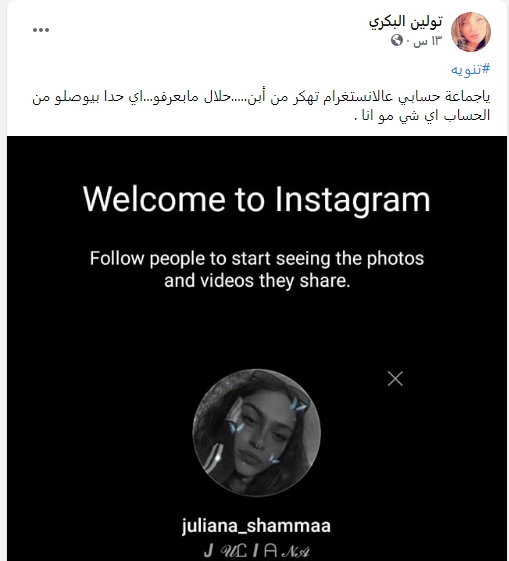The image size is (509, 561).
Task: Click the globe public-privacy icon
Action: click(397, 40)
